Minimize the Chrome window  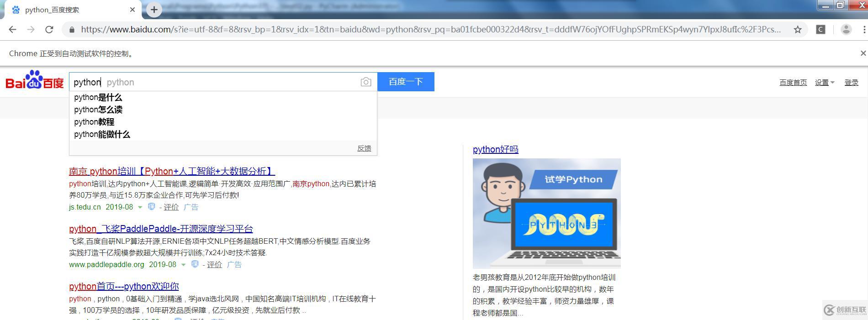click(825, 5)
